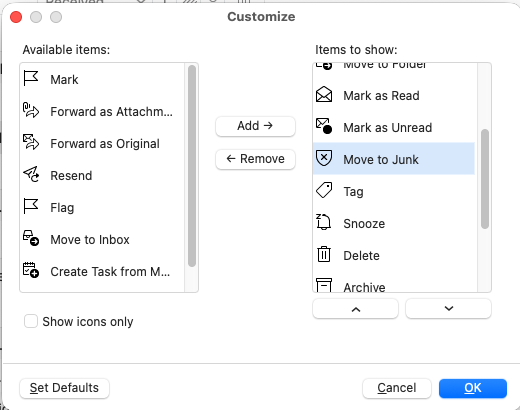
Task: Select the Mark flag icon
Action: [x=31, y=79]
